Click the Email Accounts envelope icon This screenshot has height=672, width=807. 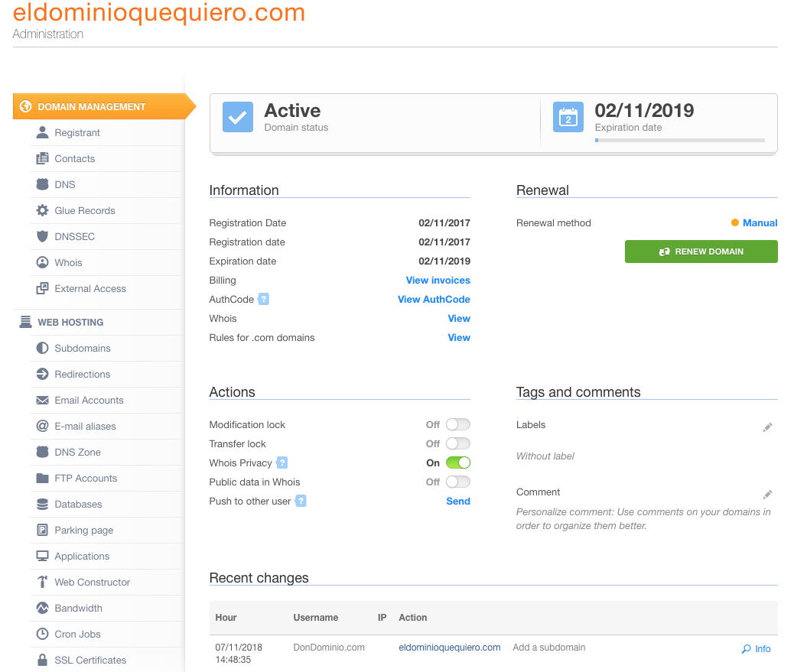[x=42, y=401]
